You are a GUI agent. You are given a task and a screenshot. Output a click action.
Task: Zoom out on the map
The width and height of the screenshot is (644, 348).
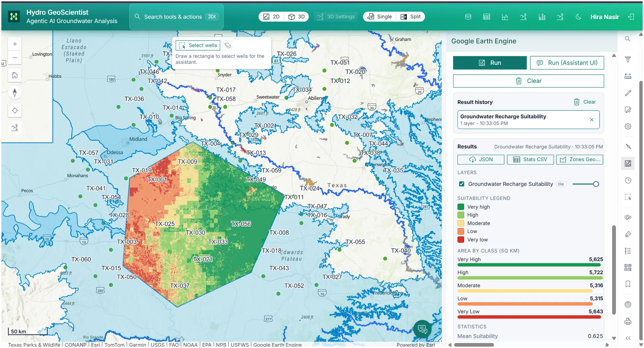15,58
